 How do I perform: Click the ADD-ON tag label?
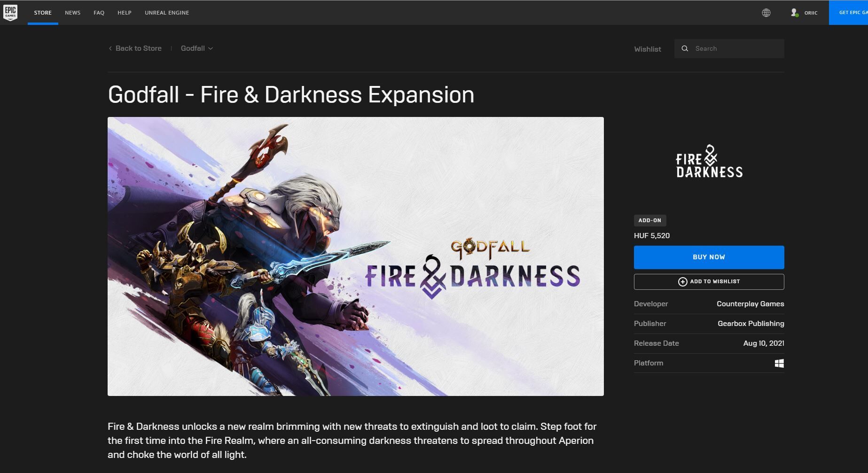pyautogui.click(x=649, y=220)
